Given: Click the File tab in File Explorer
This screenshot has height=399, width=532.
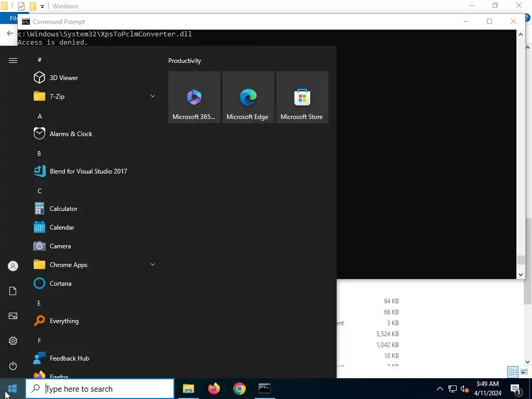Looking at the screenshot, I should [14, 18].
